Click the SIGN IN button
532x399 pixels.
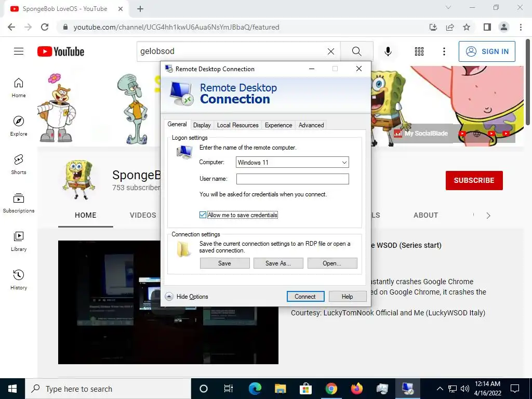(x=487, y=51)
